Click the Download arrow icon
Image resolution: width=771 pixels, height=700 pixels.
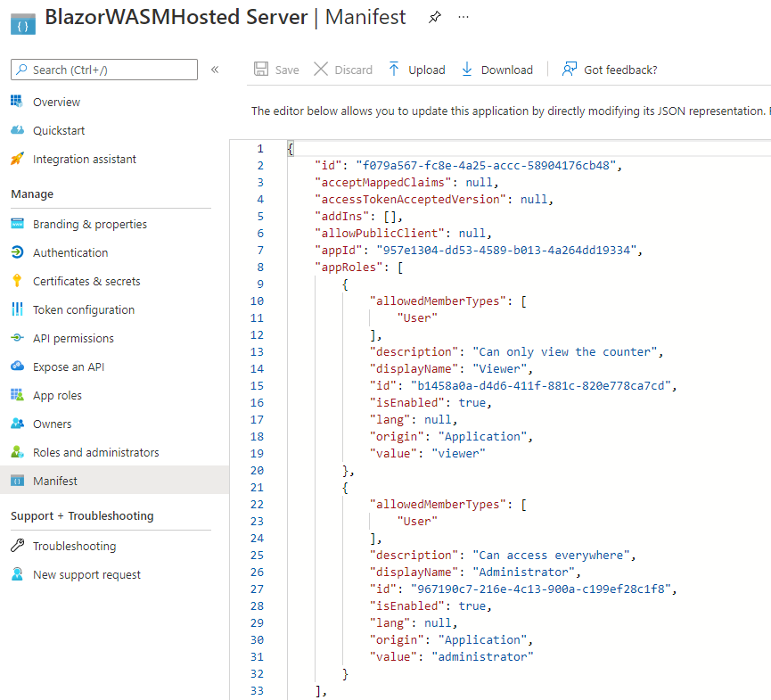tap(467, 70)
